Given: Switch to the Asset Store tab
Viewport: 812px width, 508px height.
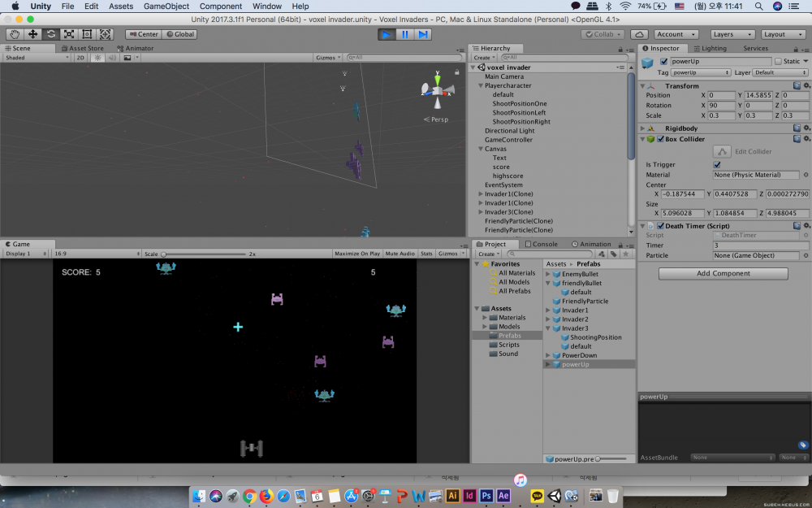Looking at the screenshot, I should [82, 48].
